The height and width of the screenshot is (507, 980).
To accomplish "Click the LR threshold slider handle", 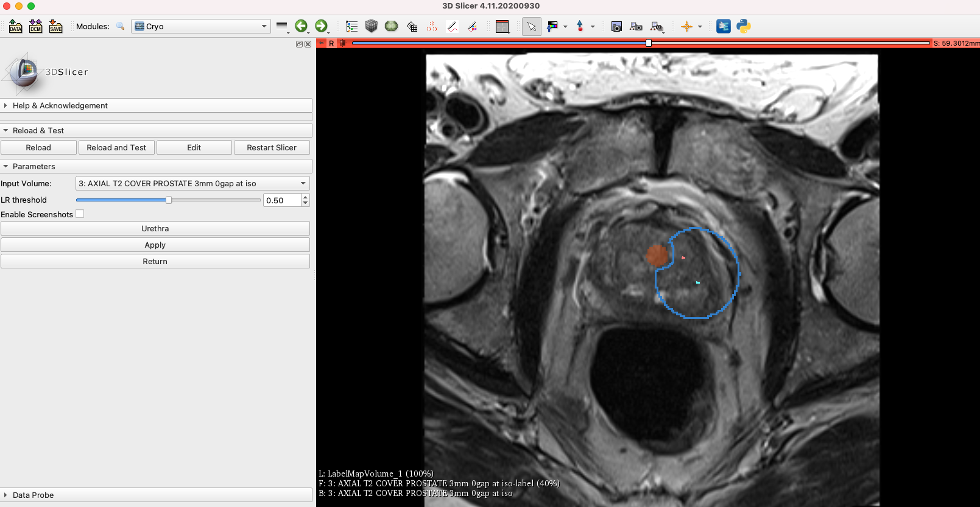I will (x=169, y=200).
